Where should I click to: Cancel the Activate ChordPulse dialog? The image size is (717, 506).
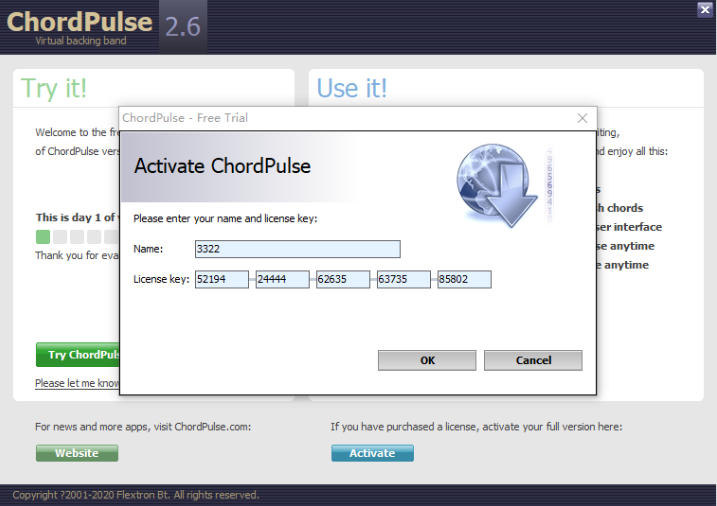533,360
